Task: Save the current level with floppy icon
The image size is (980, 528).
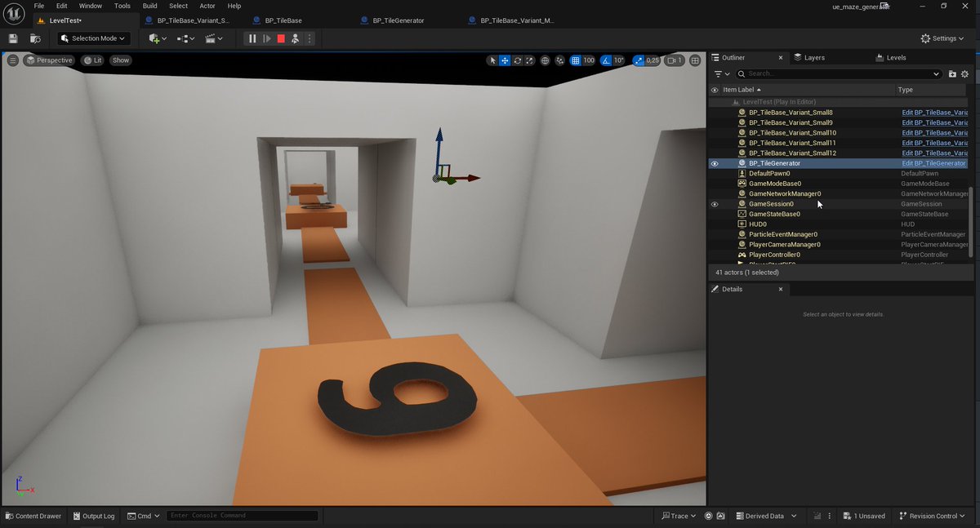Action: click(13, 38)
